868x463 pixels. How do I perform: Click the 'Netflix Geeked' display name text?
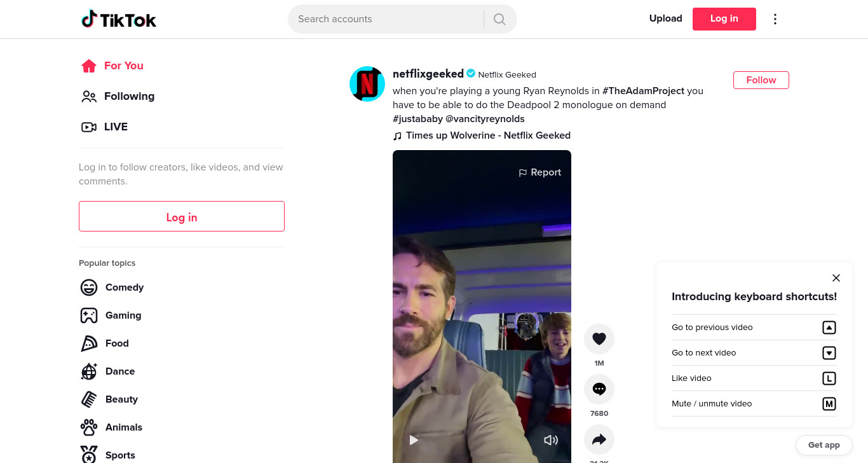507,75
